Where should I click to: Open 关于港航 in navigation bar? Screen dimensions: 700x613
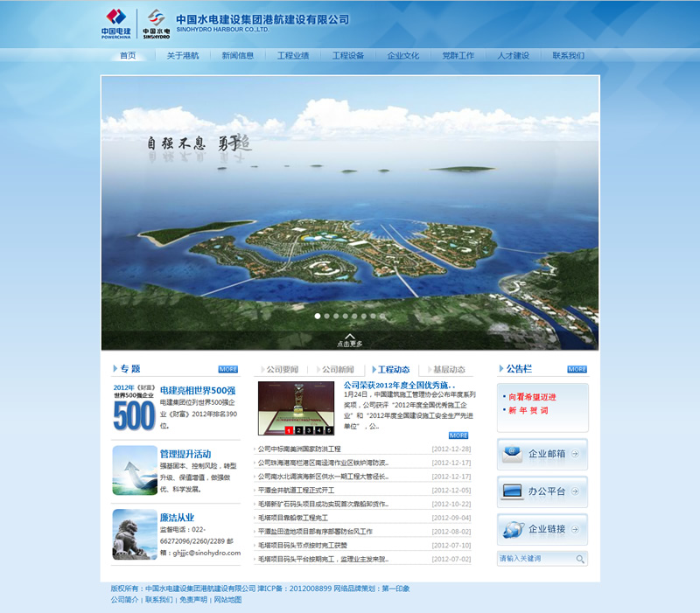183,55
